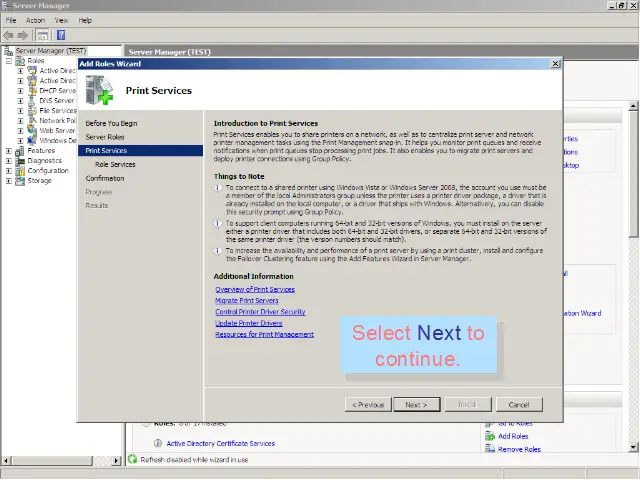Go to Before You Begin wizard step
This screenshot has width=640, height=480.
point(111,123)
